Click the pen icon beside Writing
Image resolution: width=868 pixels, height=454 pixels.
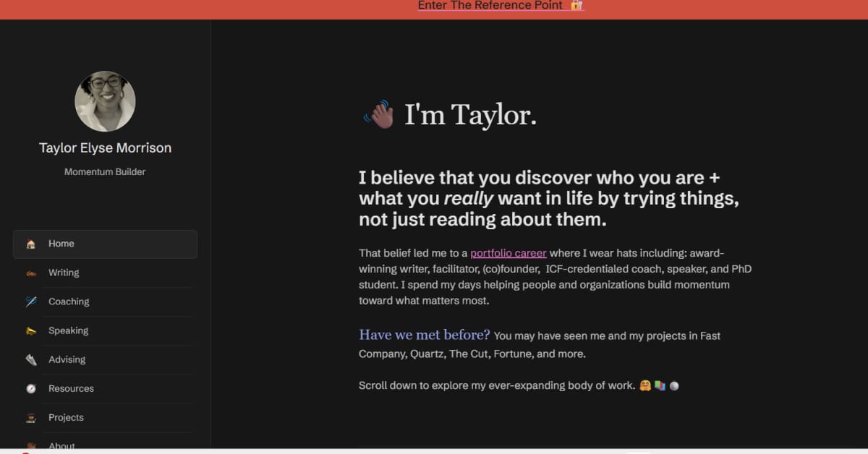pyautogui.click(x=30, y=273)
